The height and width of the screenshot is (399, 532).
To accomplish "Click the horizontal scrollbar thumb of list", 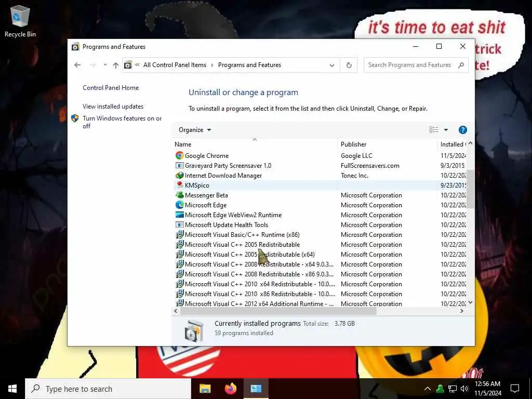I will 278,311.
